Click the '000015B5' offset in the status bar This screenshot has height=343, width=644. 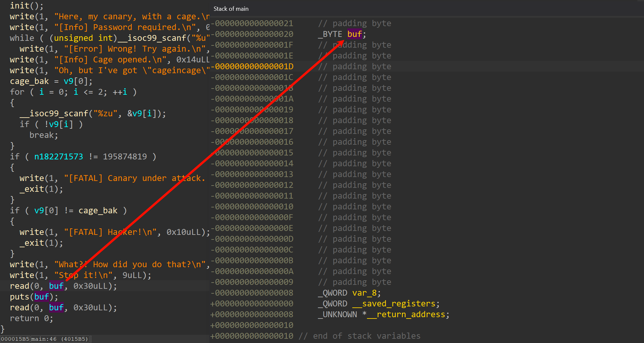point(15,339)
